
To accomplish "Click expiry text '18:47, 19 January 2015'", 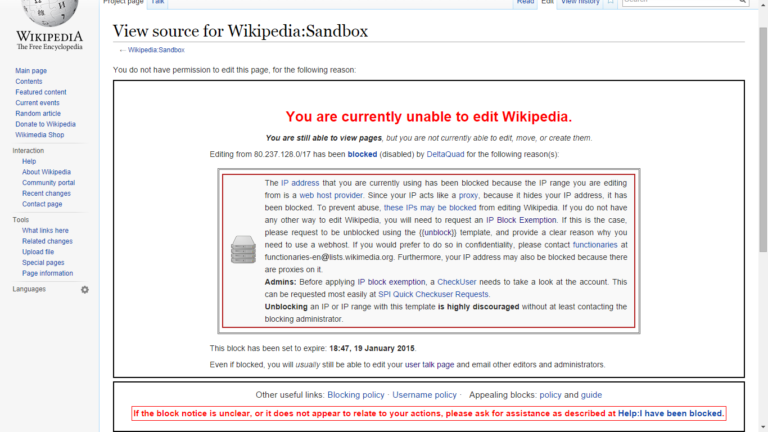I will pyautogui.click(x=372, y=348).
